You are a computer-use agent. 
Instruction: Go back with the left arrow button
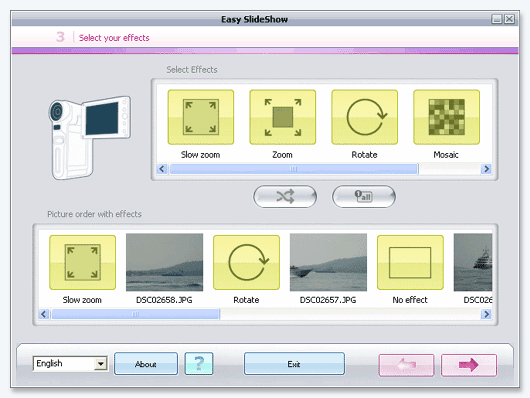(x=406, y=365)
